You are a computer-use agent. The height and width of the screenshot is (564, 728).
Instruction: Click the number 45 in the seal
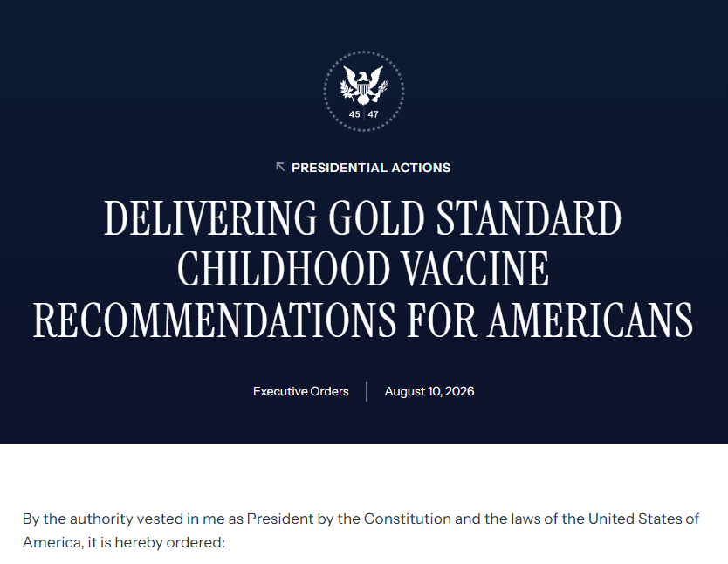coord(354,114)
